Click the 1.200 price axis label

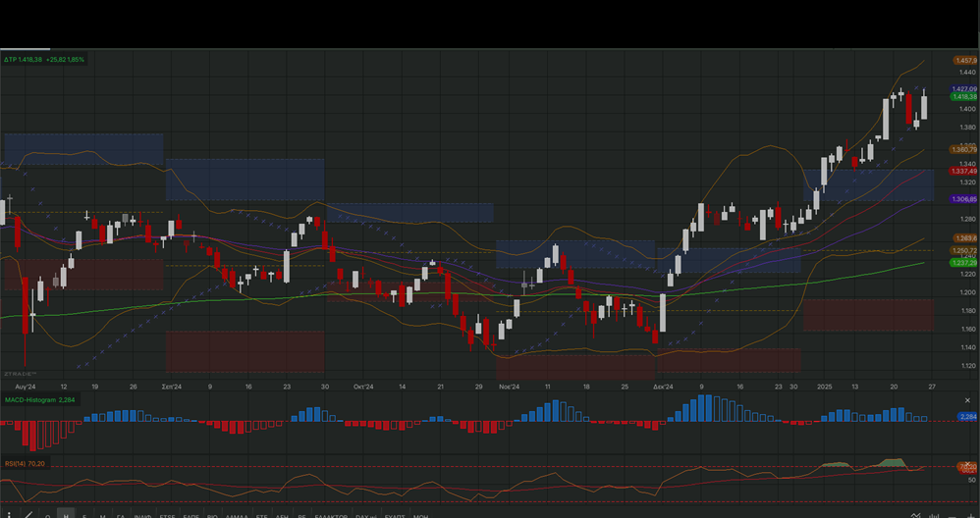click(x=967, y=292)
